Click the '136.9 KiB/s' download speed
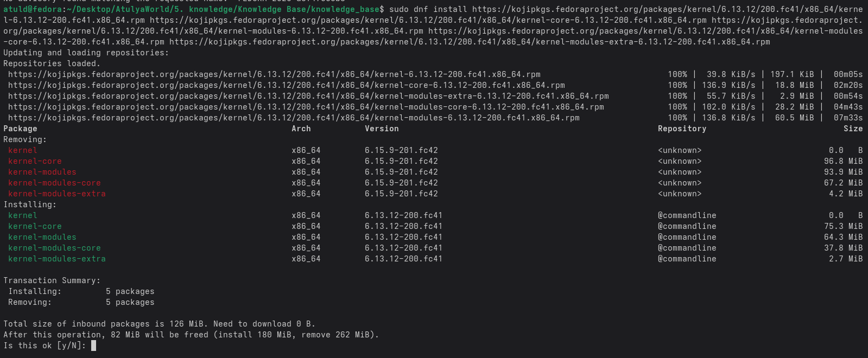Image resolution: width=868 pixels, height=358 pixels. [x=728, y=85]
